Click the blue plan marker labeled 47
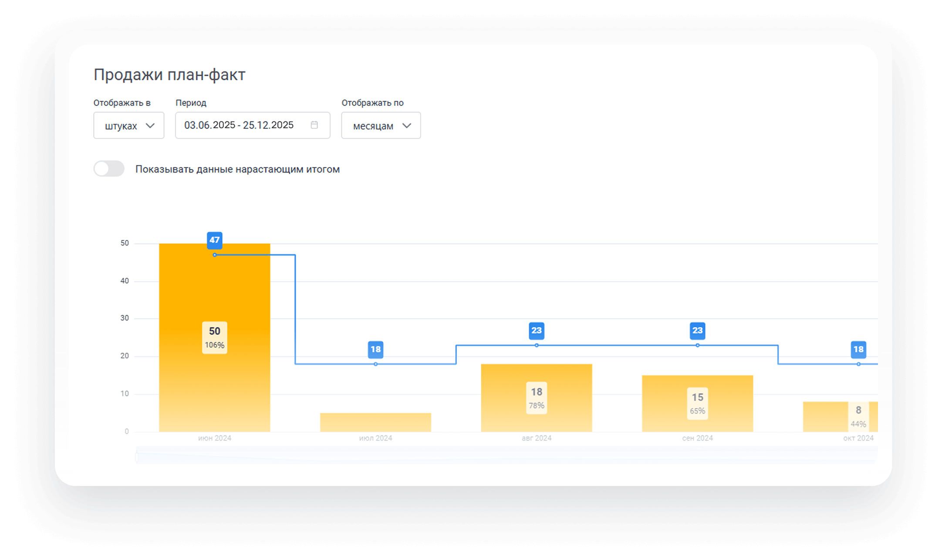 pos(214,240)
